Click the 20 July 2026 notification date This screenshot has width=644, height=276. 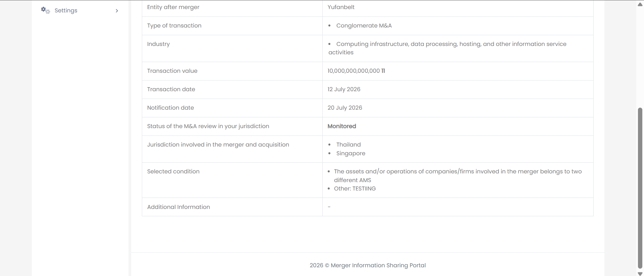[345, 108]
